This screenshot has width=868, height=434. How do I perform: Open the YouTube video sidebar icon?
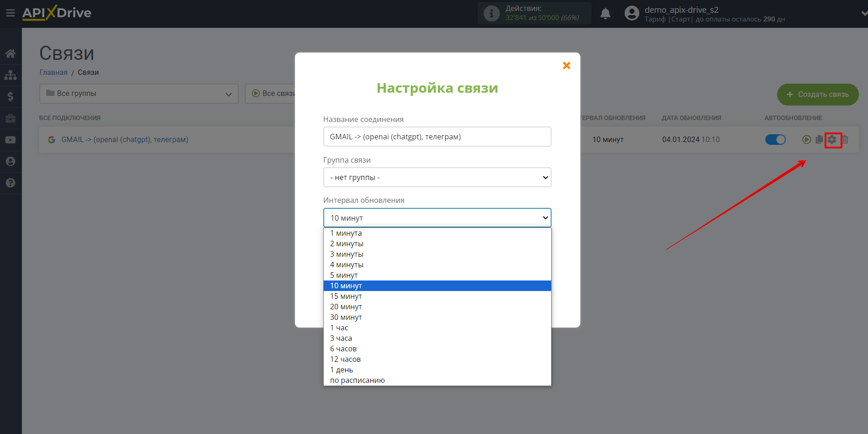tap(11, 140)
